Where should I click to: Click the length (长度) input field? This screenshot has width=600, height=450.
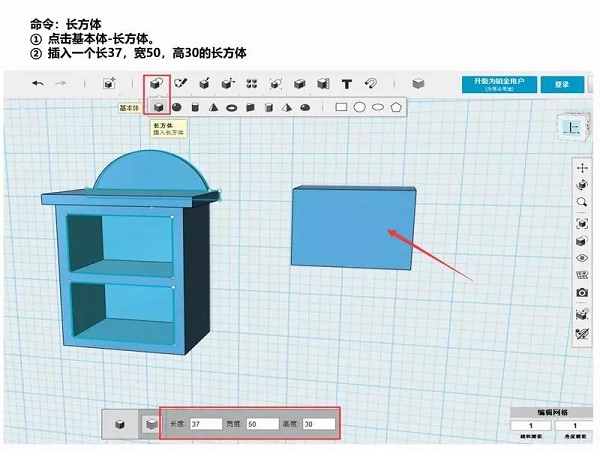(x=205, y=424)
